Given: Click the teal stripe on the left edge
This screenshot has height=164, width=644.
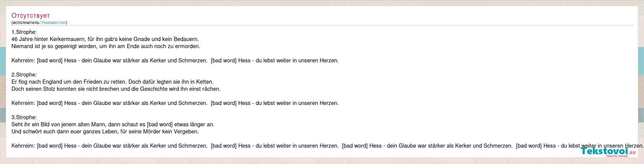Looking at the screenshot, I should tap(3, 61).
